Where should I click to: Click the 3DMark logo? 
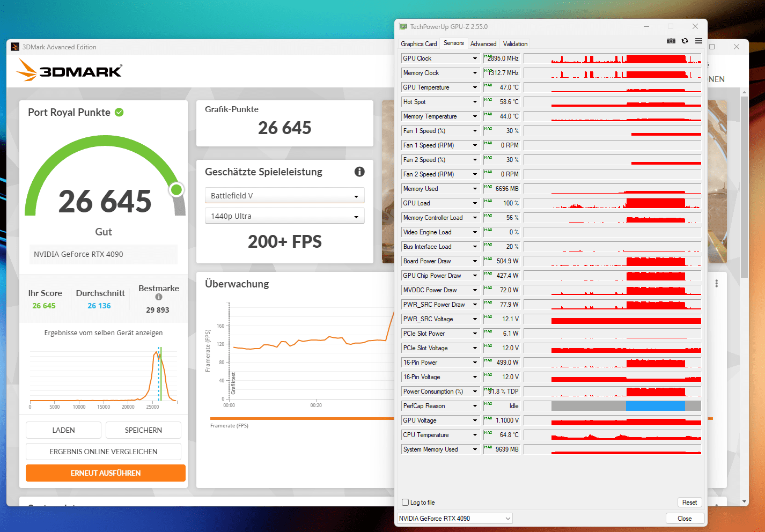[70, 70]
